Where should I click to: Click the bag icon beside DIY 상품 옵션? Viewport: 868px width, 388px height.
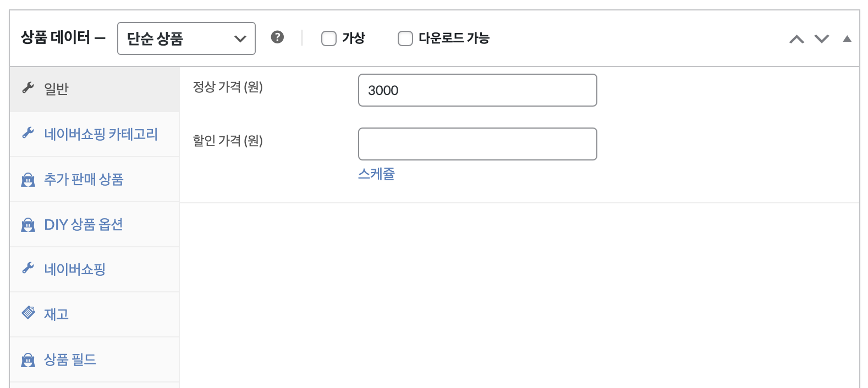pos(28,225)
